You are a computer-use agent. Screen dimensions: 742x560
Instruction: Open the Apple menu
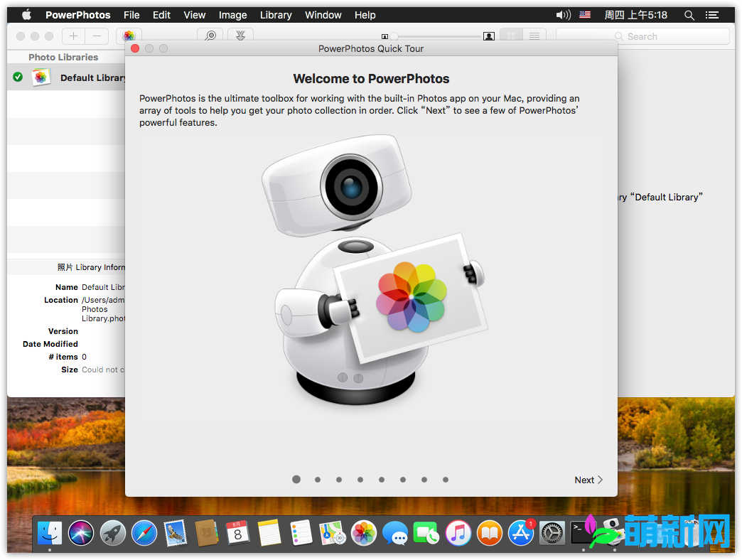click(x=26, y=15)
